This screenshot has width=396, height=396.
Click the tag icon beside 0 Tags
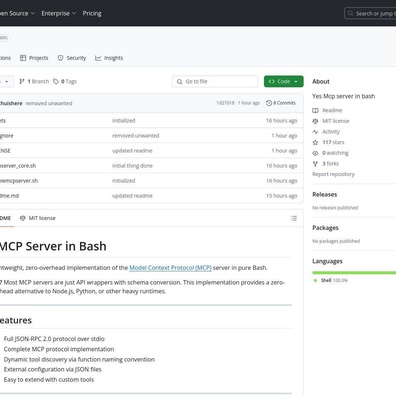56,81
